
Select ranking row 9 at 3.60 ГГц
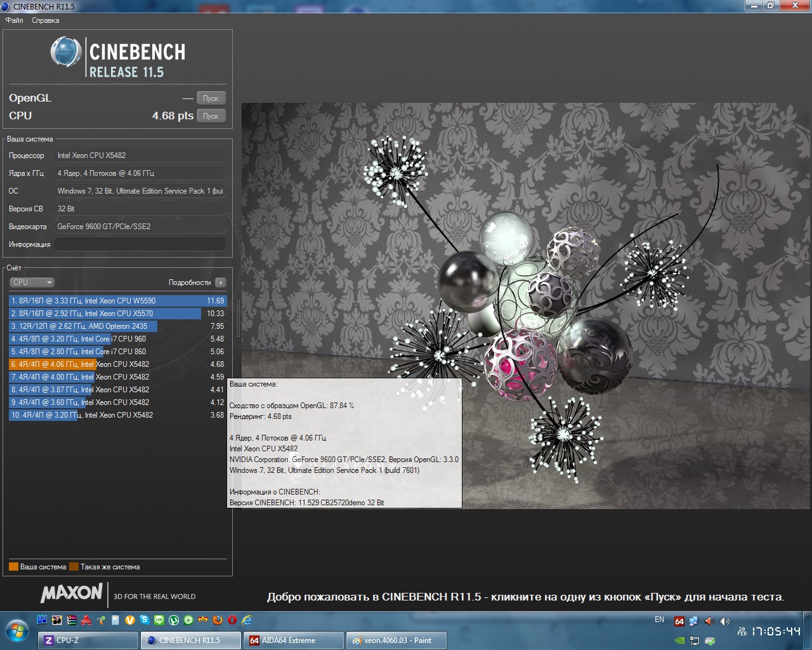(x=117, y=402)
